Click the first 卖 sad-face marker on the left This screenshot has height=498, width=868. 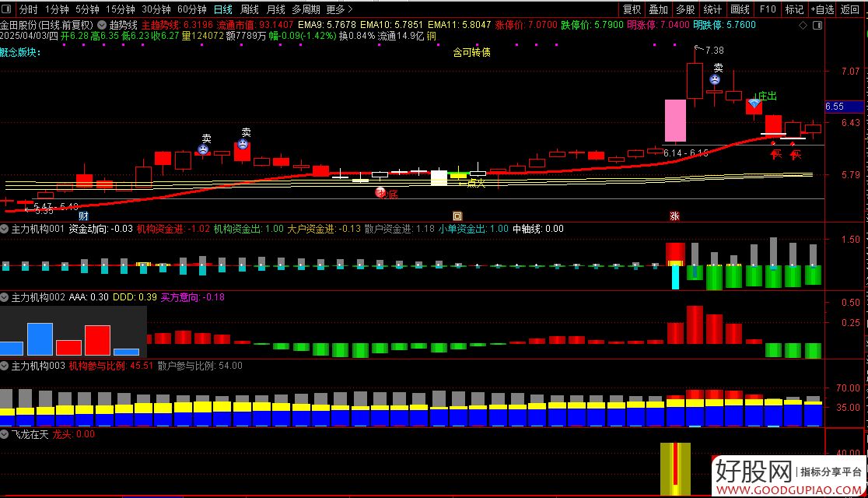pyautogui.click(x=203, y=149)
